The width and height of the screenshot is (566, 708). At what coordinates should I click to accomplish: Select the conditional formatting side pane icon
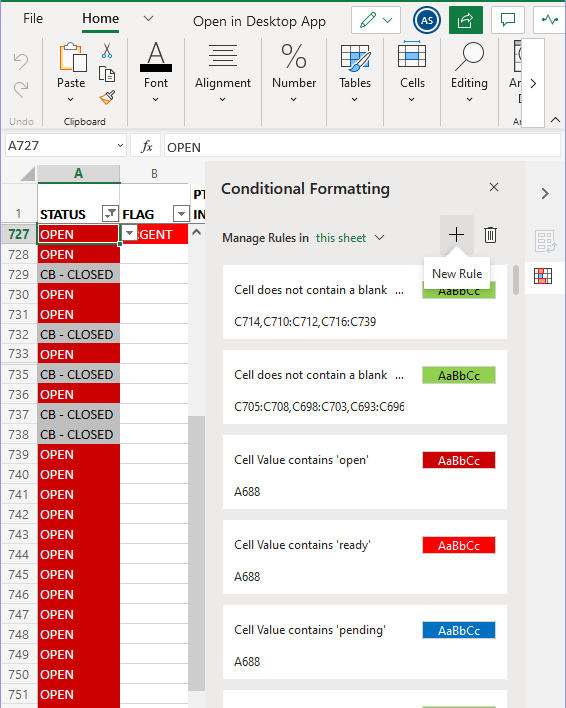[543, 275]
